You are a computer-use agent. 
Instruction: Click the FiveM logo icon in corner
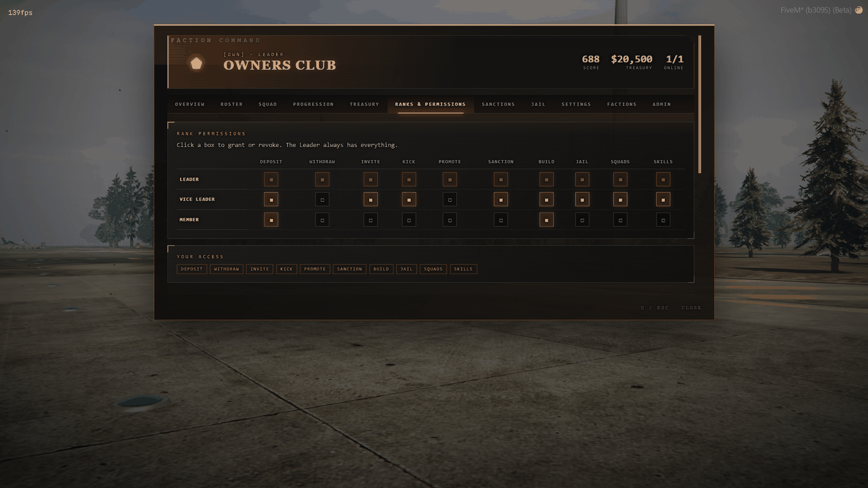tap(859, 10)
